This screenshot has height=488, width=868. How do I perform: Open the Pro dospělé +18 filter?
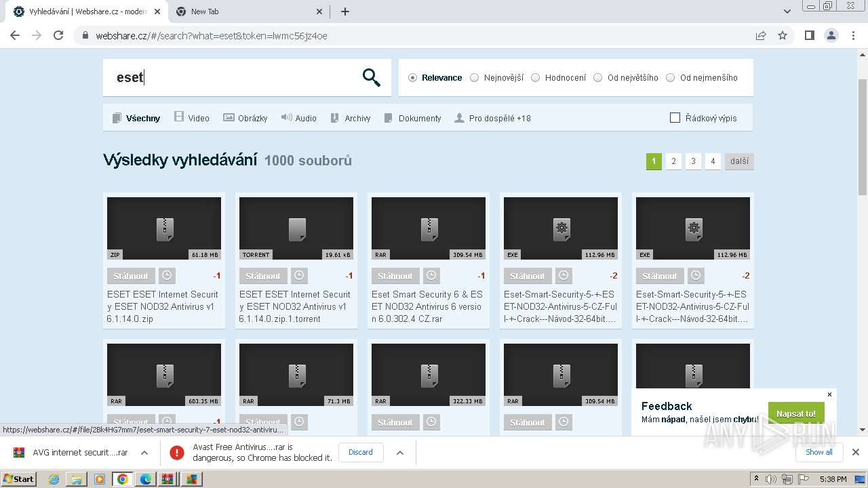(493, 118)
